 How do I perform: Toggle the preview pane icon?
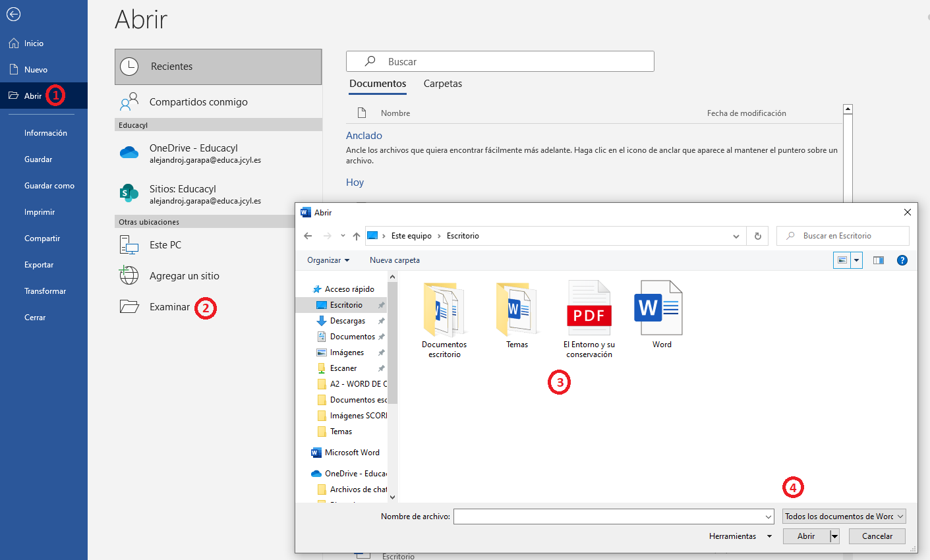coord(879,260)
